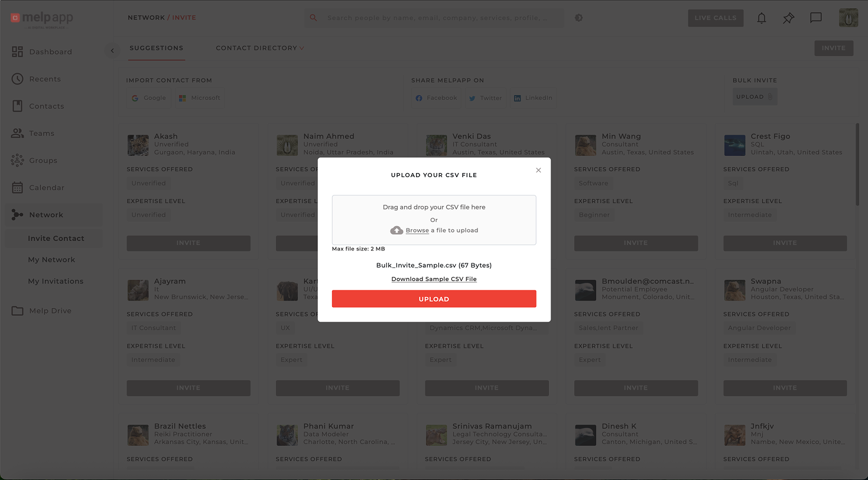Click the notification bell icon
The height and width of the screenshot is (480, 868).
[762, 18]
